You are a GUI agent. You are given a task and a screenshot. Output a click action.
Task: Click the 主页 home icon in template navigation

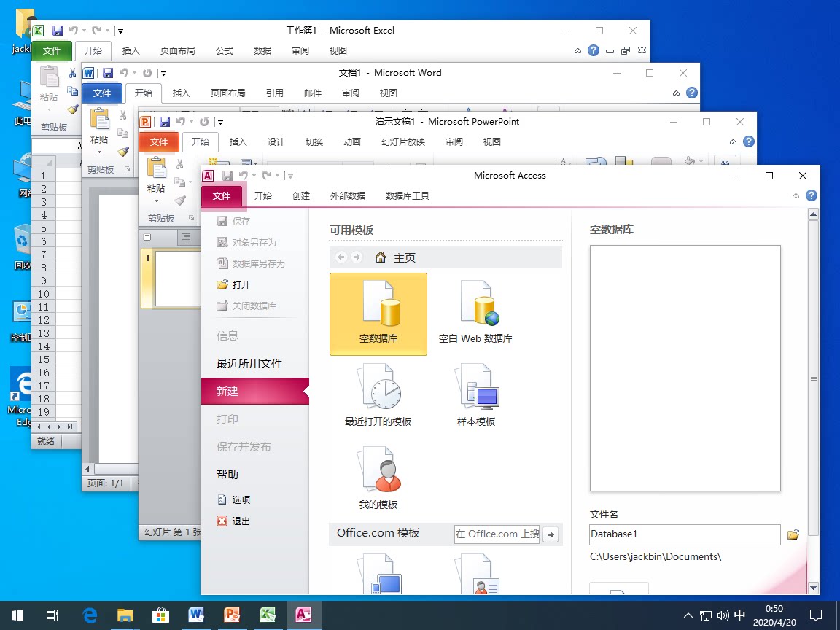click(380, 257)
